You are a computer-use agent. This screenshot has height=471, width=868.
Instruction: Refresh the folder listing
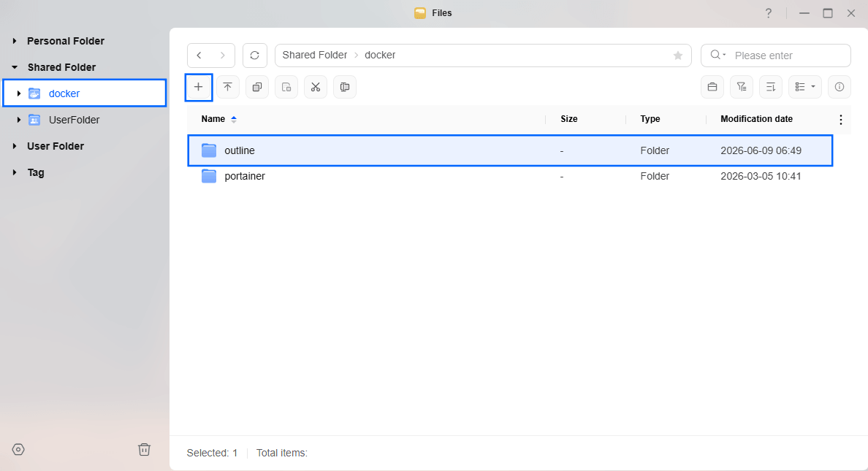coord(255,55)
